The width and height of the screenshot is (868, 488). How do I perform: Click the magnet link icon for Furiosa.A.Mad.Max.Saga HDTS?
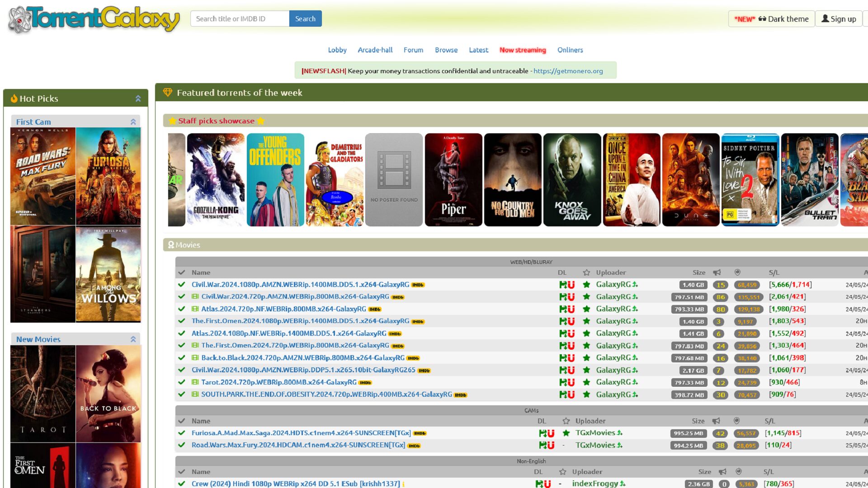click(x=551, y=433)
